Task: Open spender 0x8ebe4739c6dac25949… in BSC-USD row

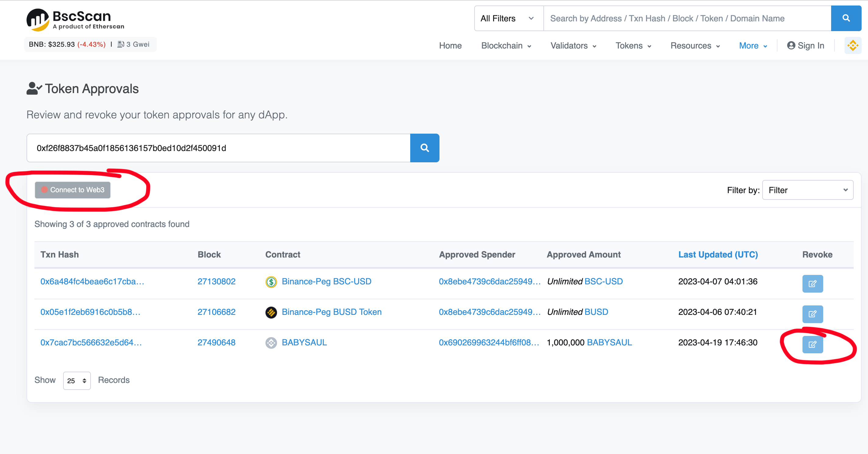Action: [x=489, y=281]
